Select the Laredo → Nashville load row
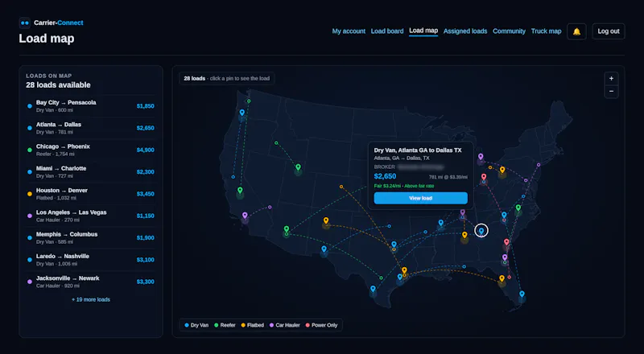The image size is (644, 354). point(91,260)
